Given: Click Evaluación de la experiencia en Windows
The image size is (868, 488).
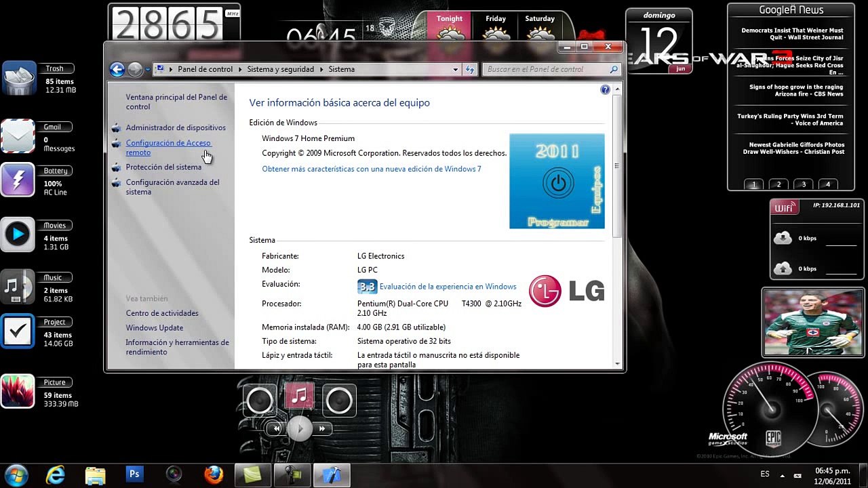Looking at the screenshot, I should point(448,287).
